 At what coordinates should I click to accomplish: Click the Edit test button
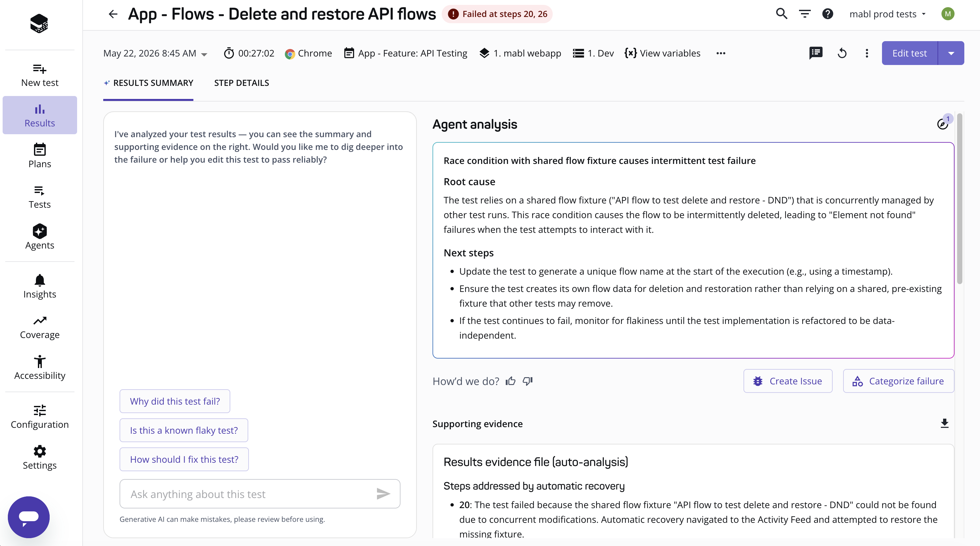click(x=910, y=53)
